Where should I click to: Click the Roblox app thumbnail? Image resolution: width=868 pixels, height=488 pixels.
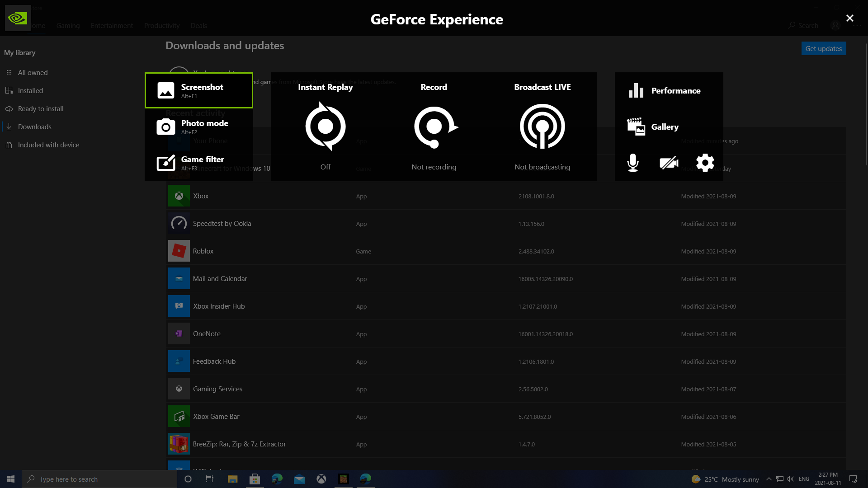[179, 251]
